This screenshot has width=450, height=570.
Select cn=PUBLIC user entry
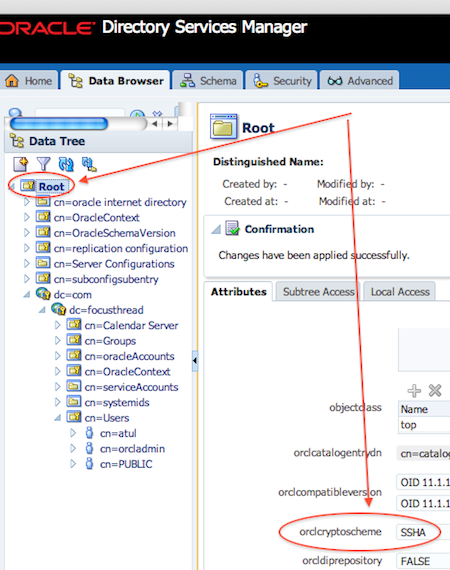(x=126, y=464)
